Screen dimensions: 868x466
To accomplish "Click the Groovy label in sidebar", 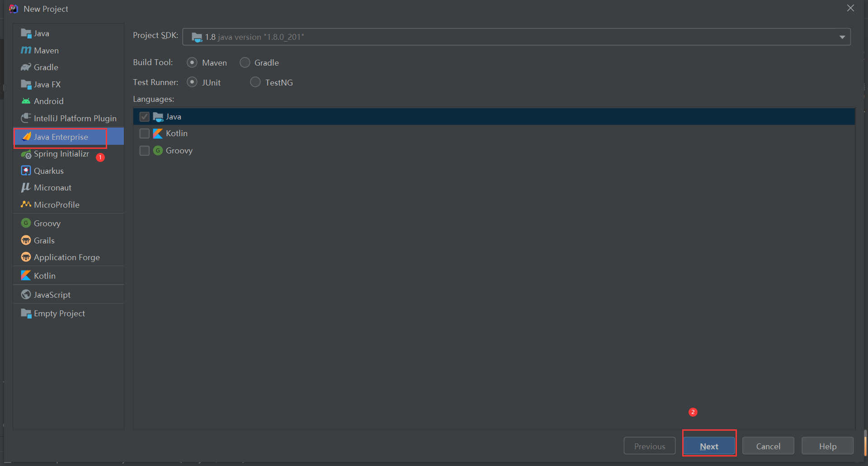I will pos(47,223).
